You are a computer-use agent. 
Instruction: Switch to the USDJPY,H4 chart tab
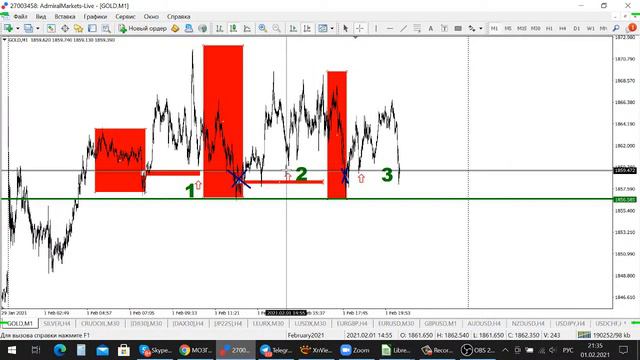coord(570,324)
